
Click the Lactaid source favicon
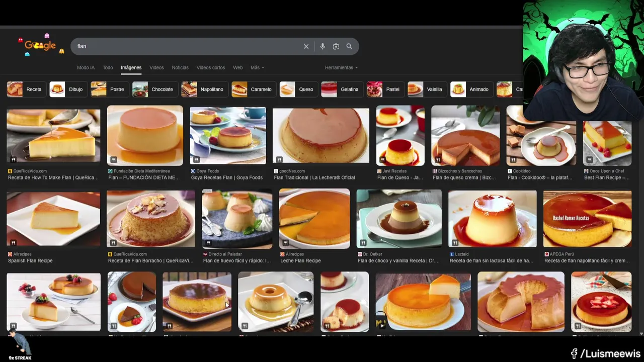[452, 254]
